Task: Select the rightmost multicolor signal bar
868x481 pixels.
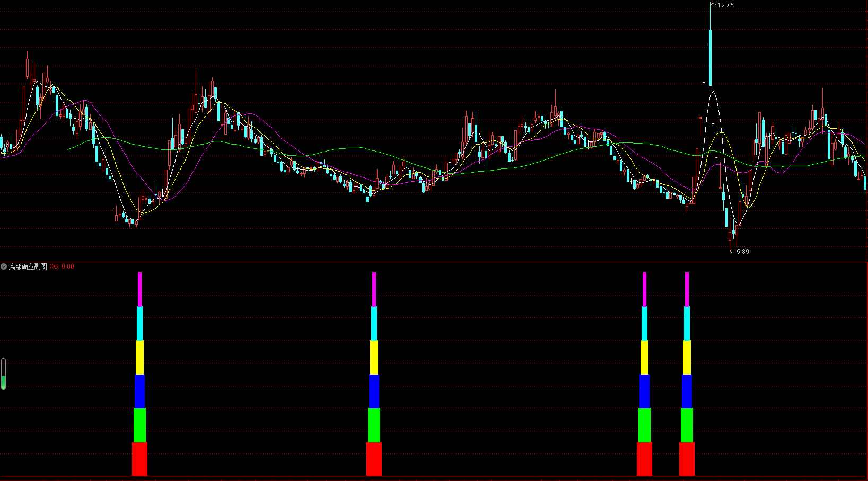Action: [x=687, y=374]
